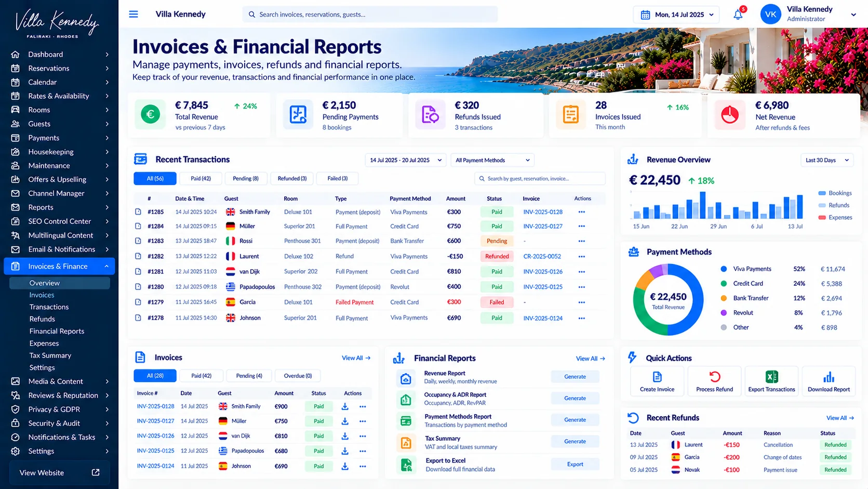Open actions menu for transaction #1285
868x489 pixels.
(581, 212)
